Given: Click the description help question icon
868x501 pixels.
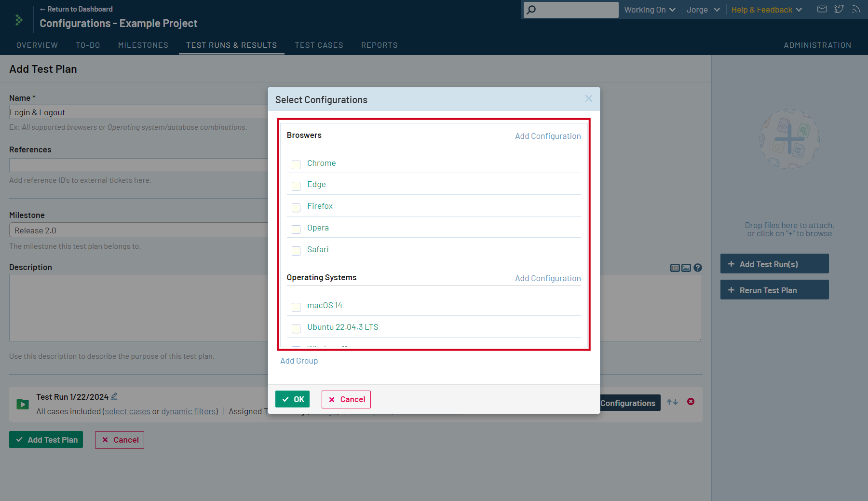Looking at the screenshot, I should pyautogui.click(x=698, y=268).
